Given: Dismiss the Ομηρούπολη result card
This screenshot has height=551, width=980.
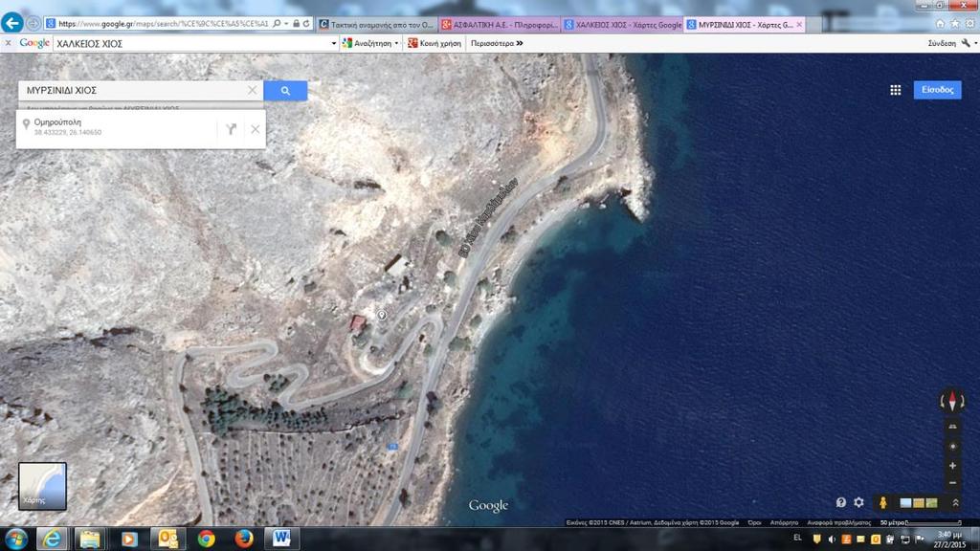Looking at the screenshot, I should 255,129.
